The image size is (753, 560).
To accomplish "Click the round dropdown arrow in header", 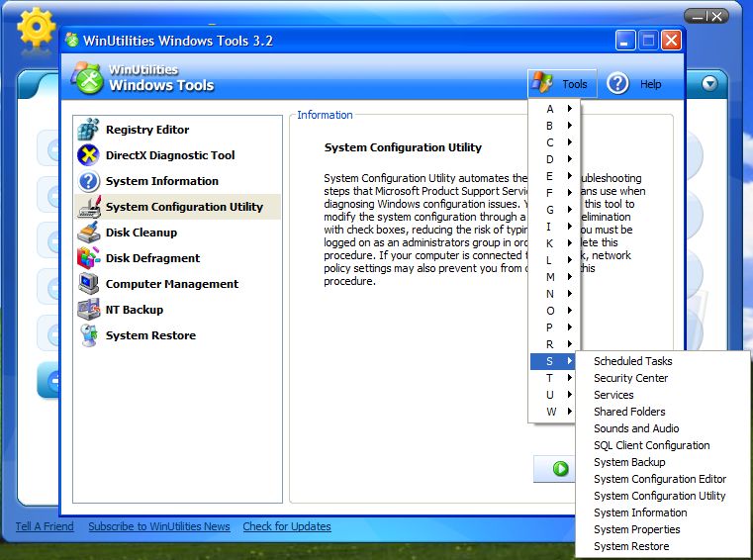I will pos(709,84).
